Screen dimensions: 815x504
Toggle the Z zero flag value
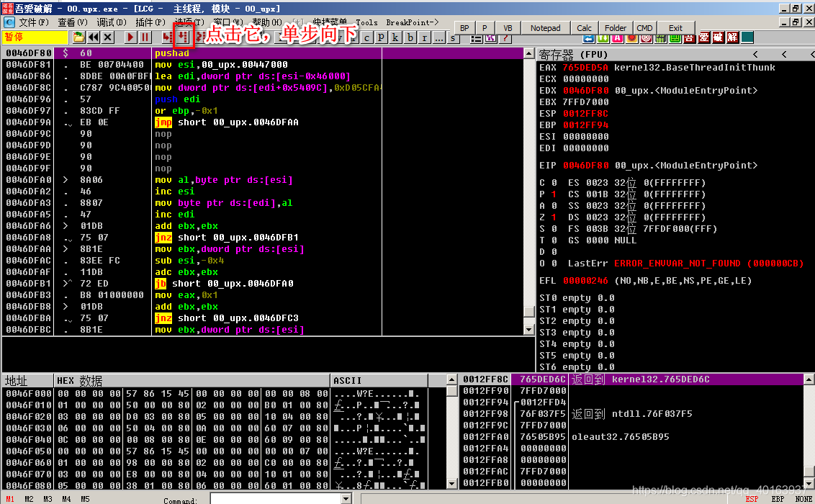[554, 217]
